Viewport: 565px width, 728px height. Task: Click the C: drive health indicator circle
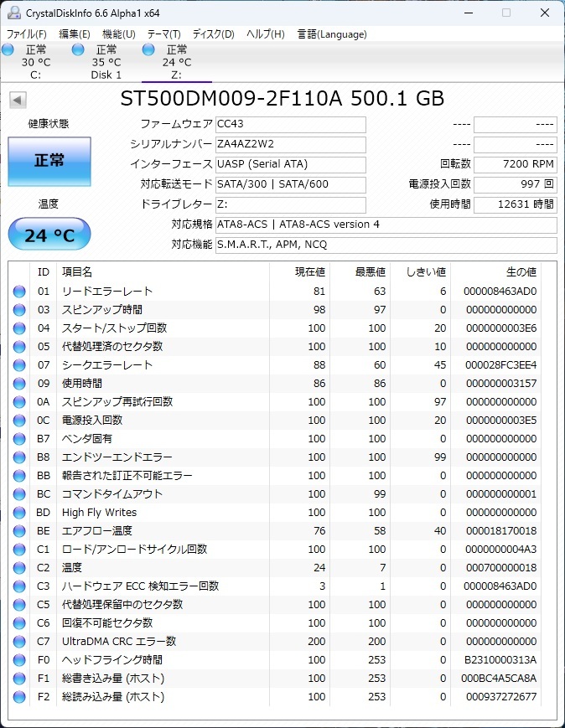(x=8, y=50)
